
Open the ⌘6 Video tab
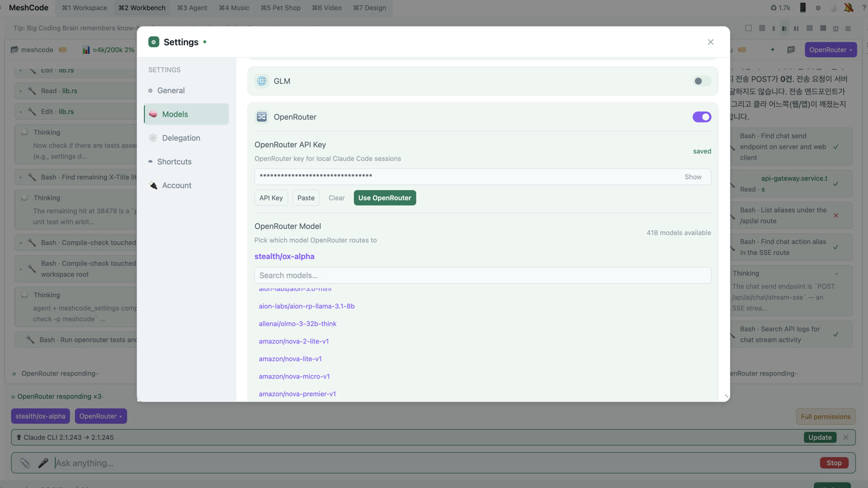coord(327,8)
